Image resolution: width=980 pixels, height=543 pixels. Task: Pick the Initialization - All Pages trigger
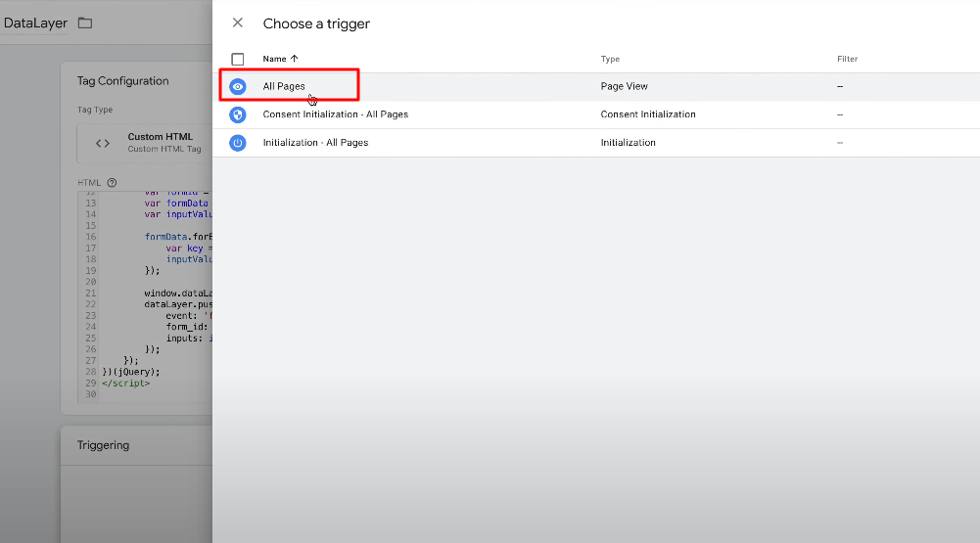pos(315,143)
